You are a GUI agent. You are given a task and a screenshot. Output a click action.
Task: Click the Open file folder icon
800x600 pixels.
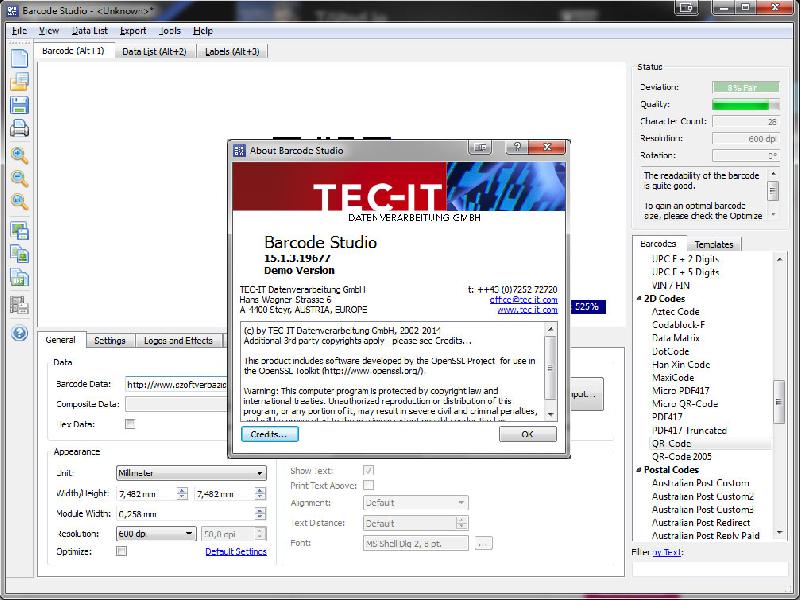pos(19,82)
